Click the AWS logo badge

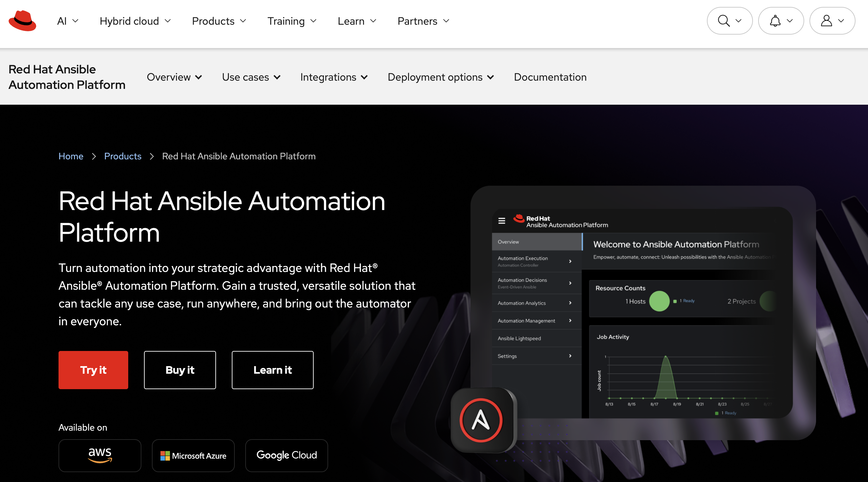[x=100, y=455]
